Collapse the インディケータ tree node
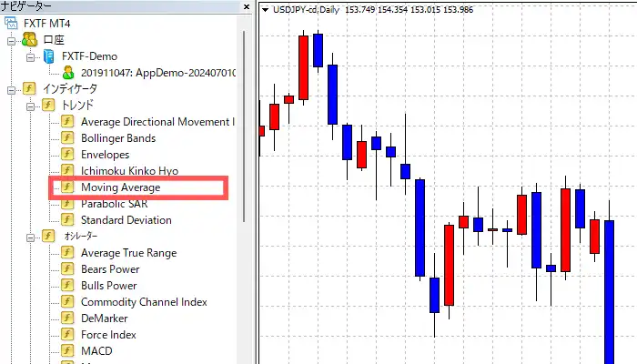Screen dimensions: 637x364 (x=10, y=90)
